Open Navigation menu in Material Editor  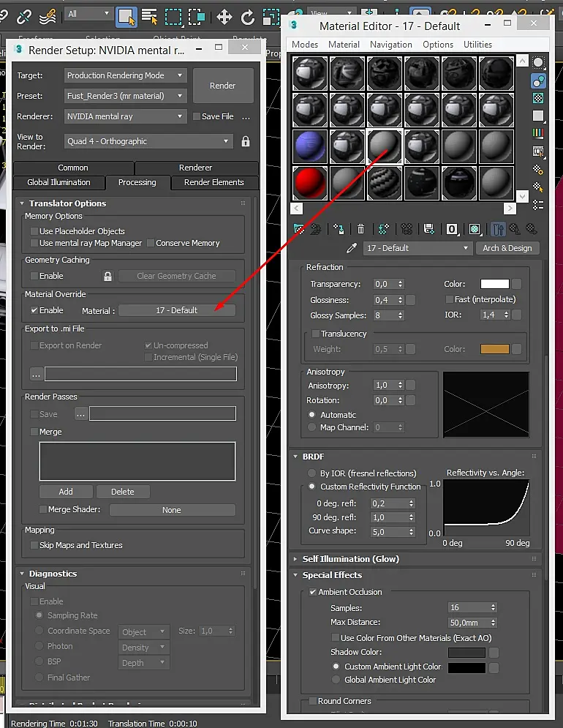tap(390, 45)
